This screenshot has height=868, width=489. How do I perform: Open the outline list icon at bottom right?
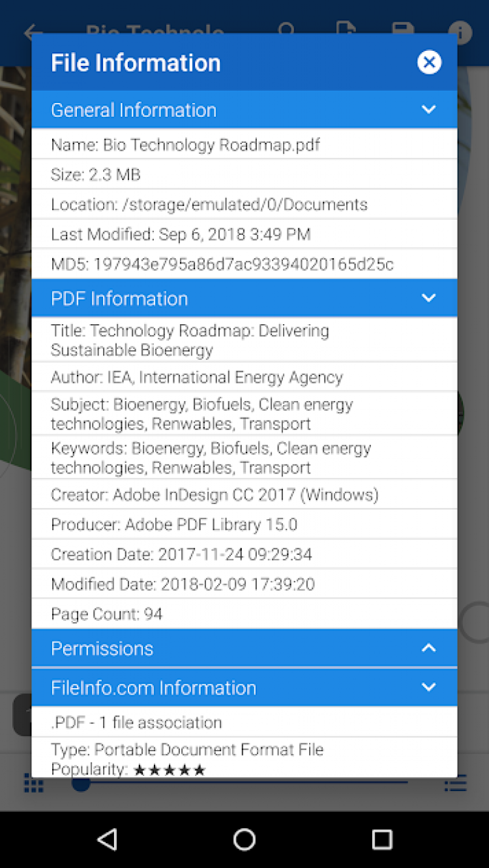[455, 784]
